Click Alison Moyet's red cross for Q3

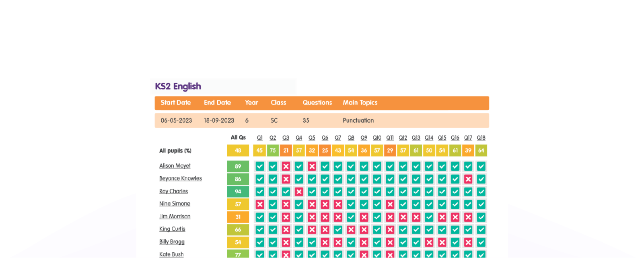click(x=286, y=166)
